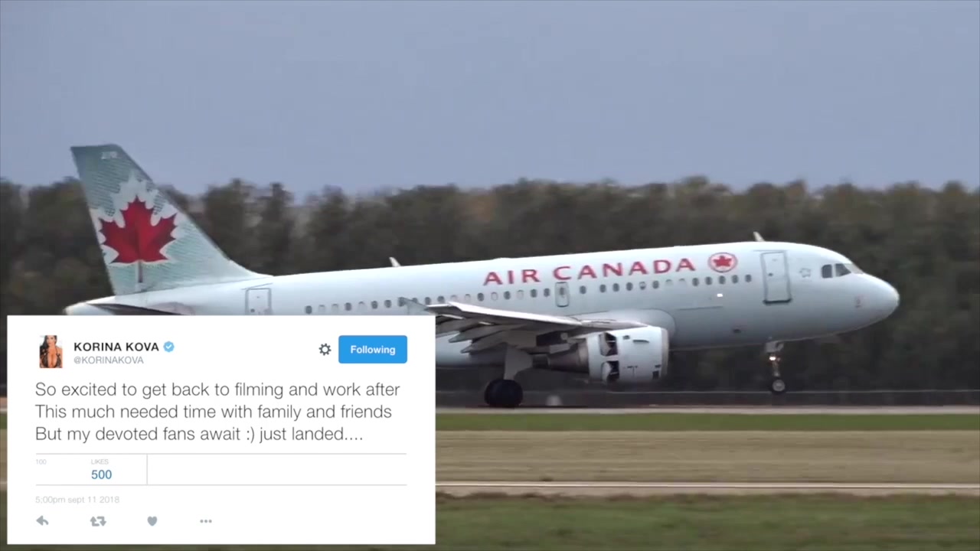
Task: Click the reply arrow icon under tweet
Action: click(42, 521)
